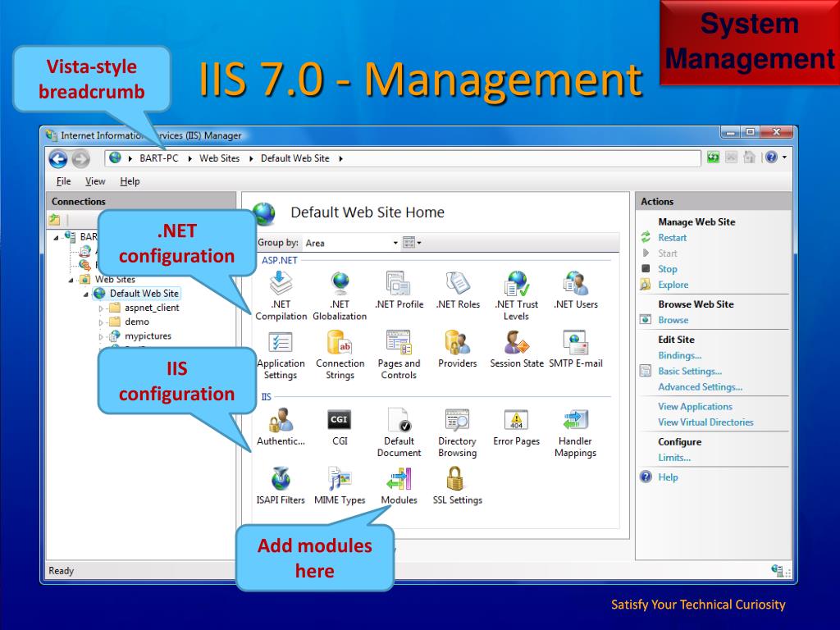Open the Bindings... link

pos(680,355)
